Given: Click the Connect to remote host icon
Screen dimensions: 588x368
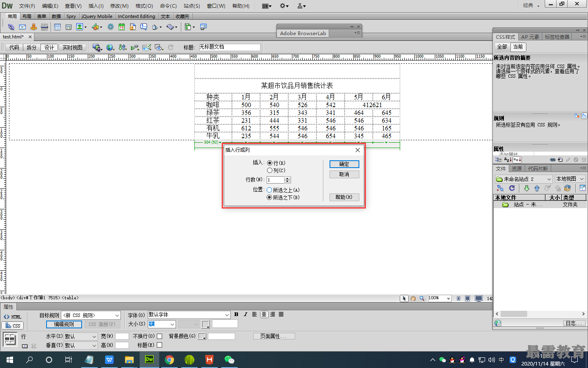Looking at the screenshot, I should tap(500, 188).
